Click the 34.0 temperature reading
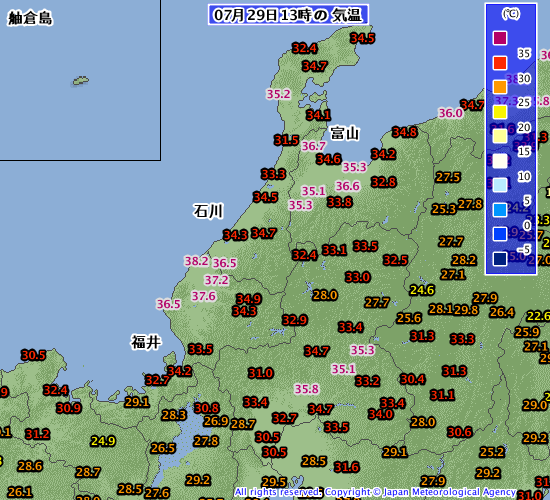The width and height of the screenshot is (550, 500). 381,414
